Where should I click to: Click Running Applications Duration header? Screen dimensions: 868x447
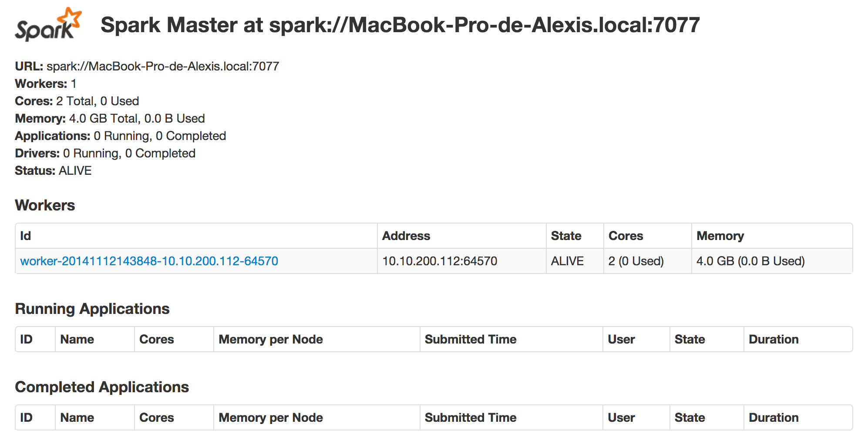click(773, 339)
